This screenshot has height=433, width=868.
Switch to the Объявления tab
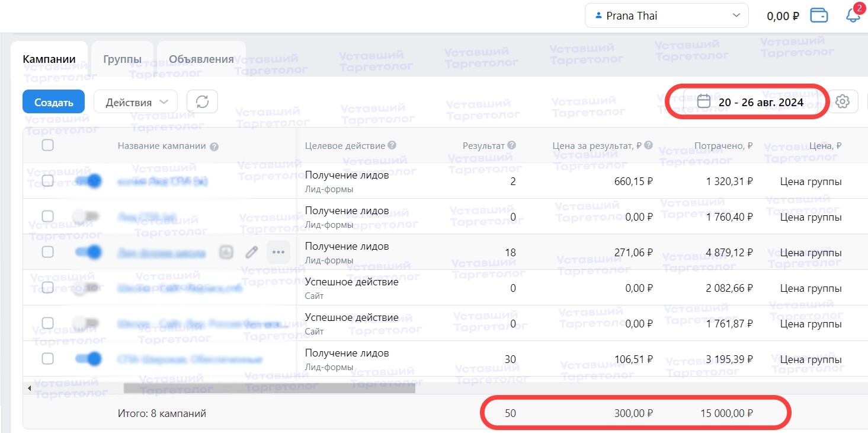click(201, 59)
